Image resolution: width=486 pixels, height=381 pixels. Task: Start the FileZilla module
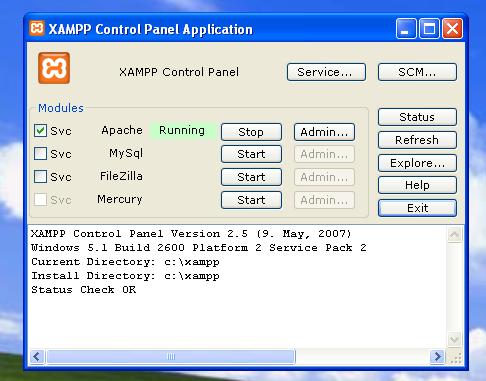click(x=251, y=177)
